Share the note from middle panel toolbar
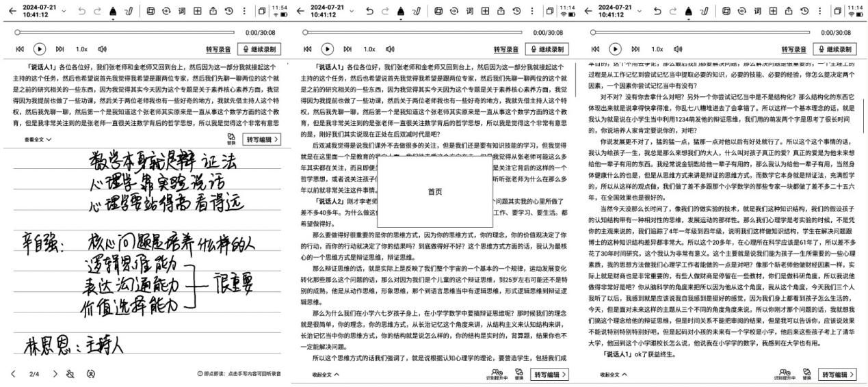The image size is (868, 387). pyautogui.click(x=501, y=11)
